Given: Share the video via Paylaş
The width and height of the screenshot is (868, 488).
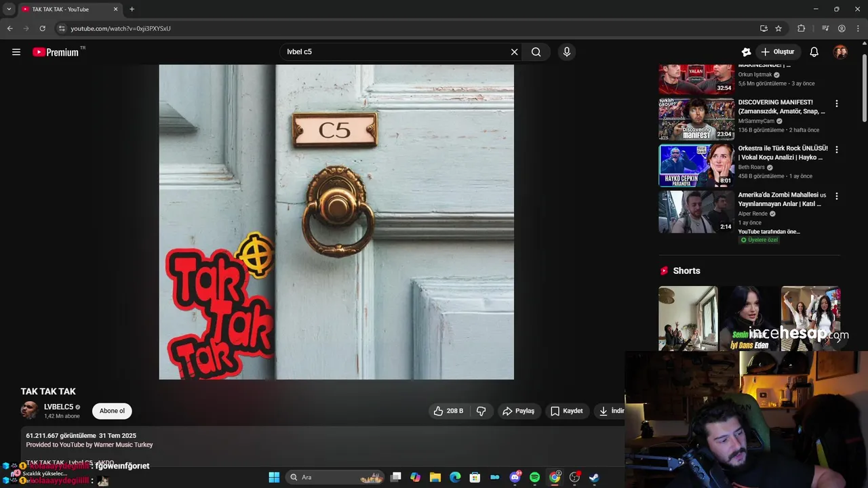Looking at the screenshot, I should pyautogui.click(x=518, y=411).
